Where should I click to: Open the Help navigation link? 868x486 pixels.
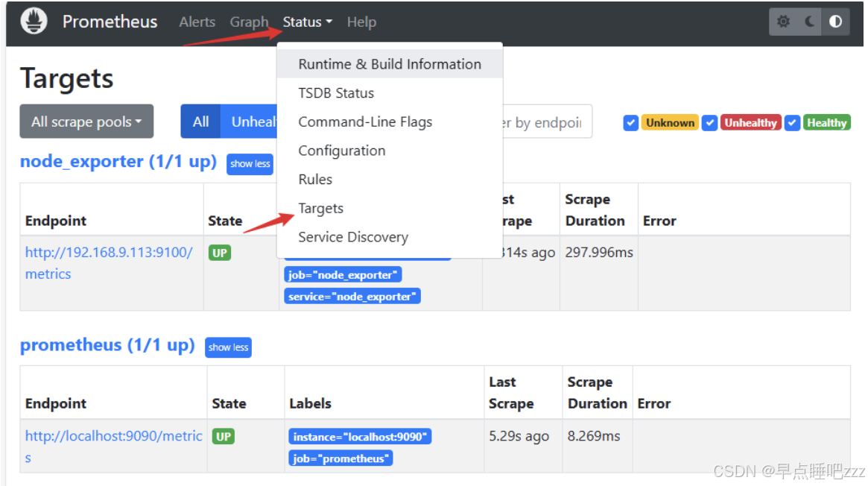(x=361, y=22)
